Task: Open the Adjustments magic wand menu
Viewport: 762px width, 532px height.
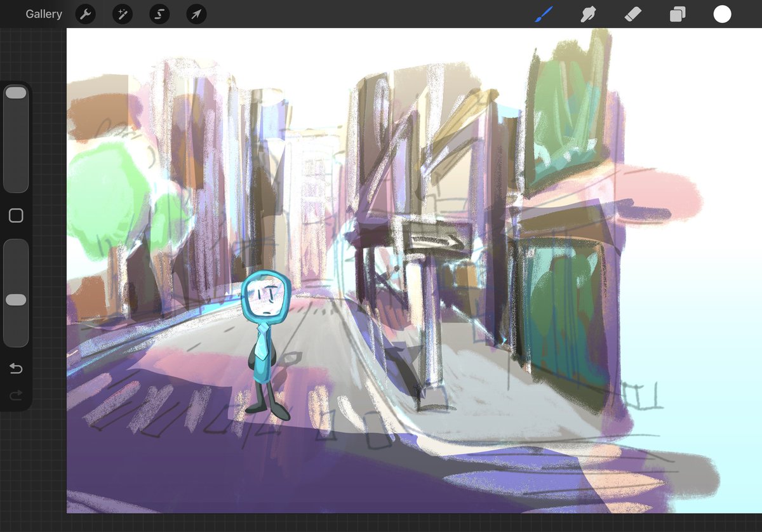Action: [123, 14]
